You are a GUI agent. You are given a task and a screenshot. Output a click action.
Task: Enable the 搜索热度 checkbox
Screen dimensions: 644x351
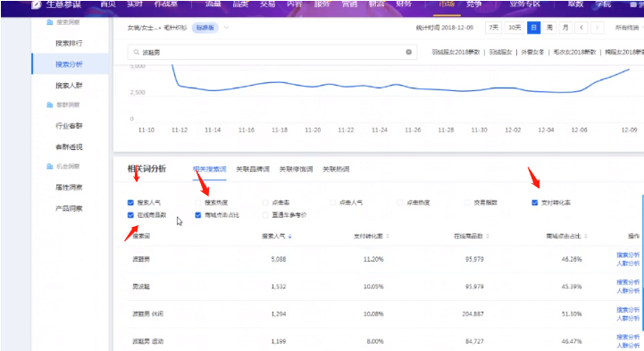click(198, 203)
